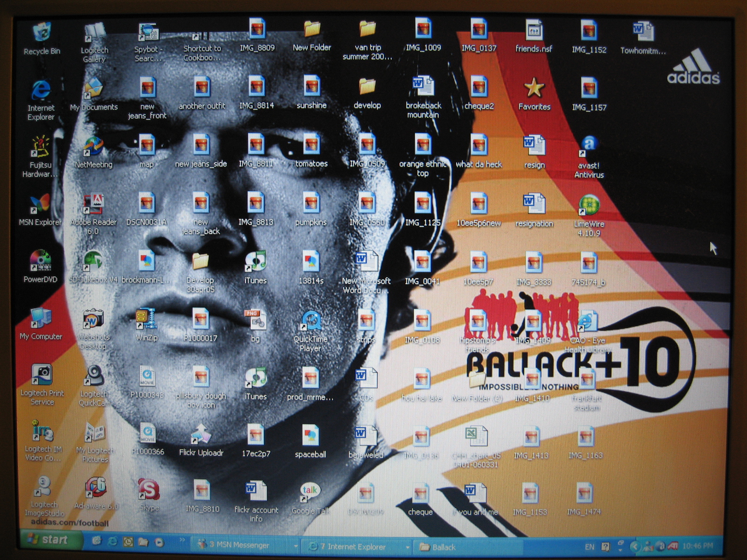Click the 10:46 PM taskbar clock
Screen dimensions: 747x560
(698, 546)
